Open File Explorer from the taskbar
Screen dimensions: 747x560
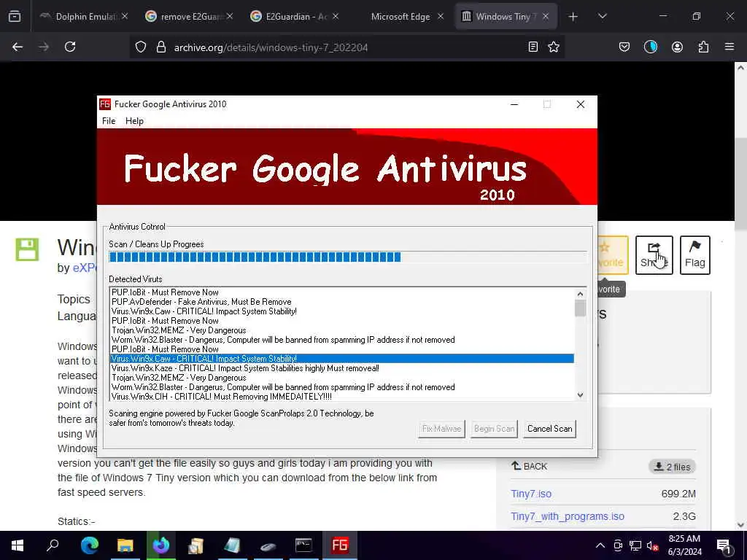click(125, 545)
